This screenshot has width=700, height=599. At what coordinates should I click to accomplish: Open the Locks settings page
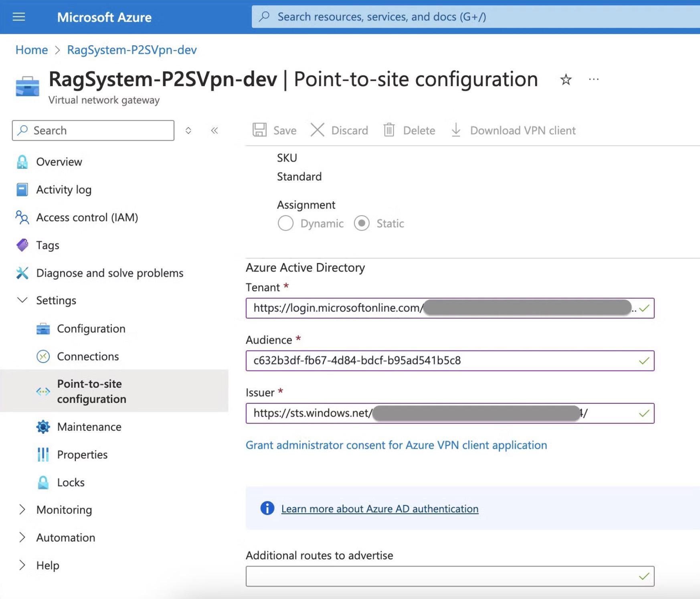[x=71, y=482]
